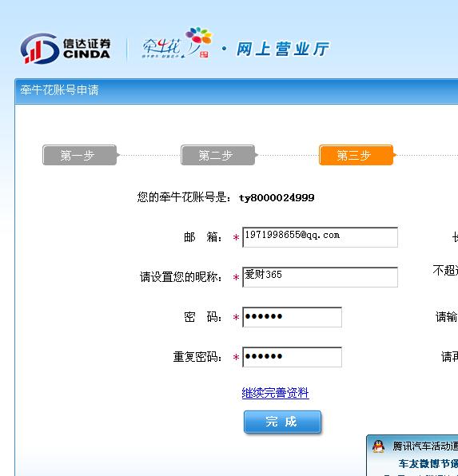Viewport: 458px width, 476px height.
Task: Click the account number ty8000024999
Action: (x=277, y=198)
